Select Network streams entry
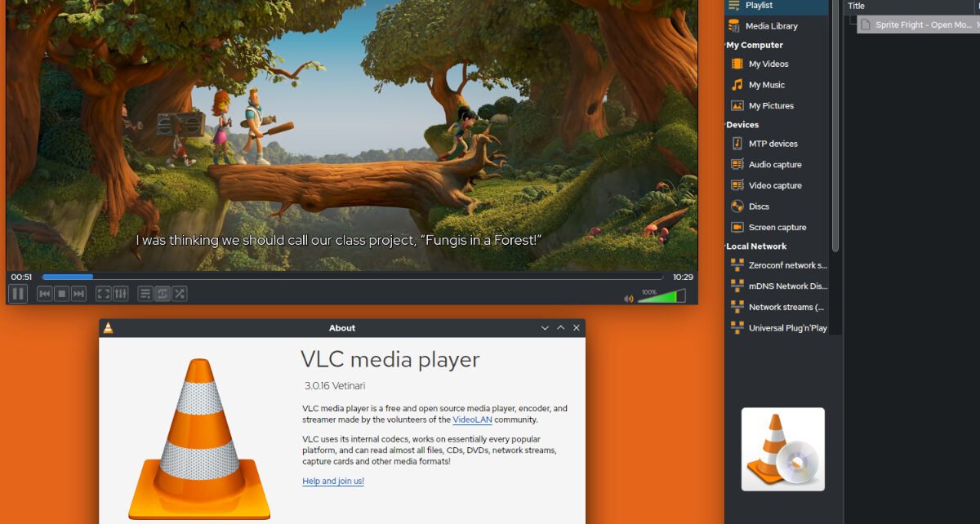 (x=777, y=308)
